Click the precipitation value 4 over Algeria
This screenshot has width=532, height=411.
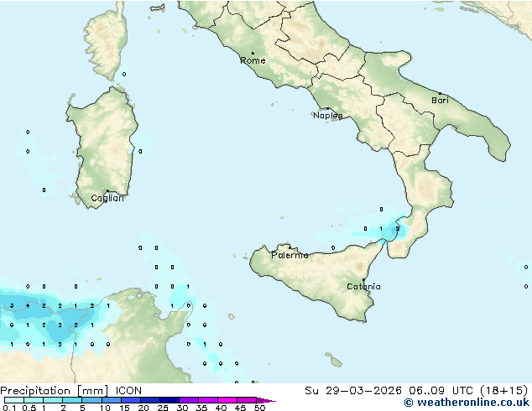coord(28,306)
